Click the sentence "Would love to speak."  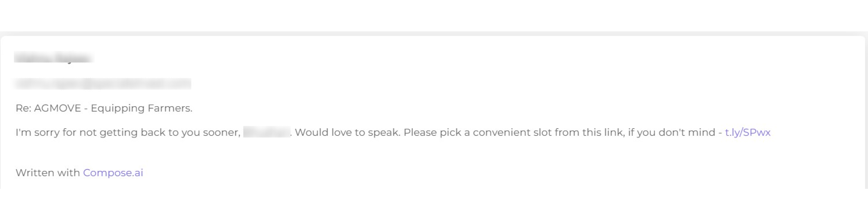point(347,132)
